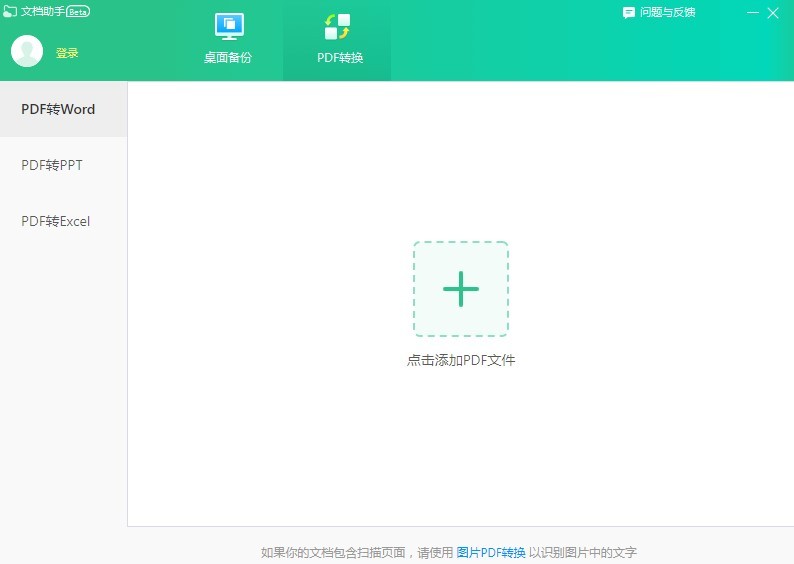Click the Beta badge beside the title

coord(78,12)
